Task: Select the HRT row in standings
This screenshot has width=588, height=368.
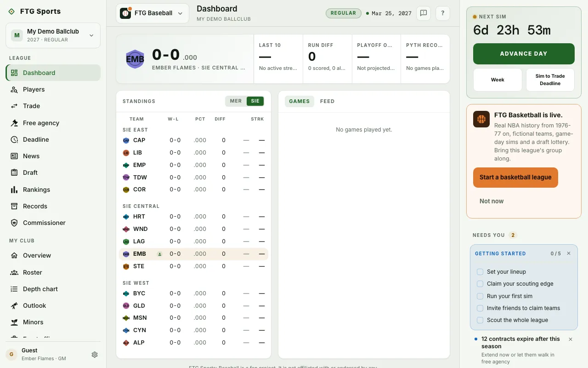Action: (193, 217)
